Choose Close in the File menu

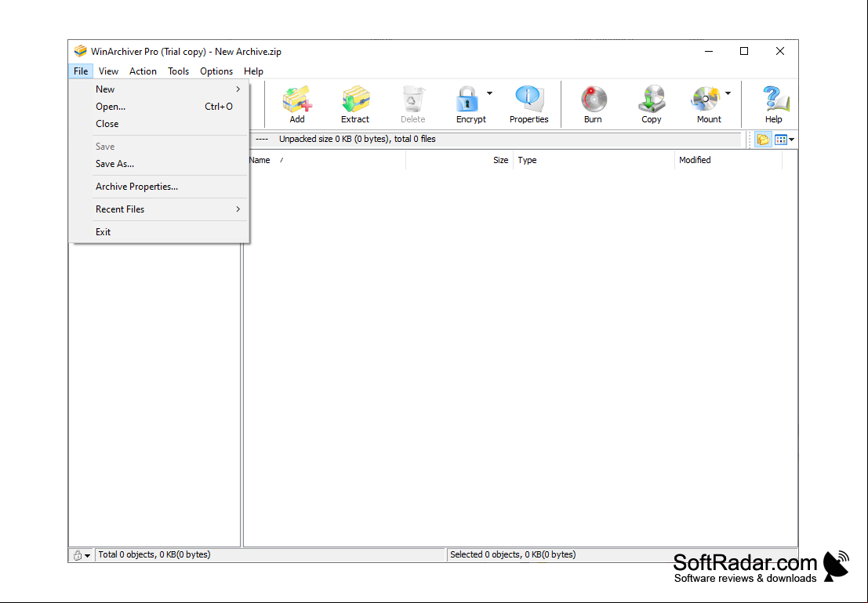tap(159, 123)
